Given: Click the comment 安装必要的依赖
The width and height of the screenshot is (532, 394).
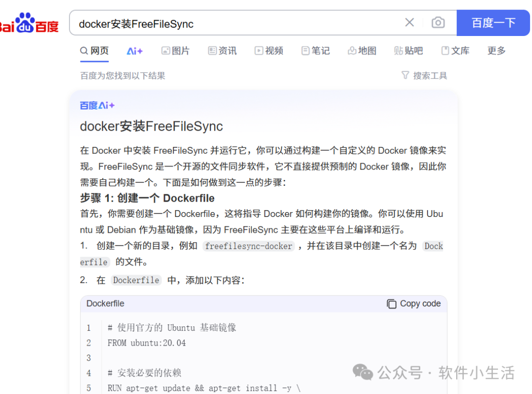Looking at the screenshot, I should click(x=144, y=373).
